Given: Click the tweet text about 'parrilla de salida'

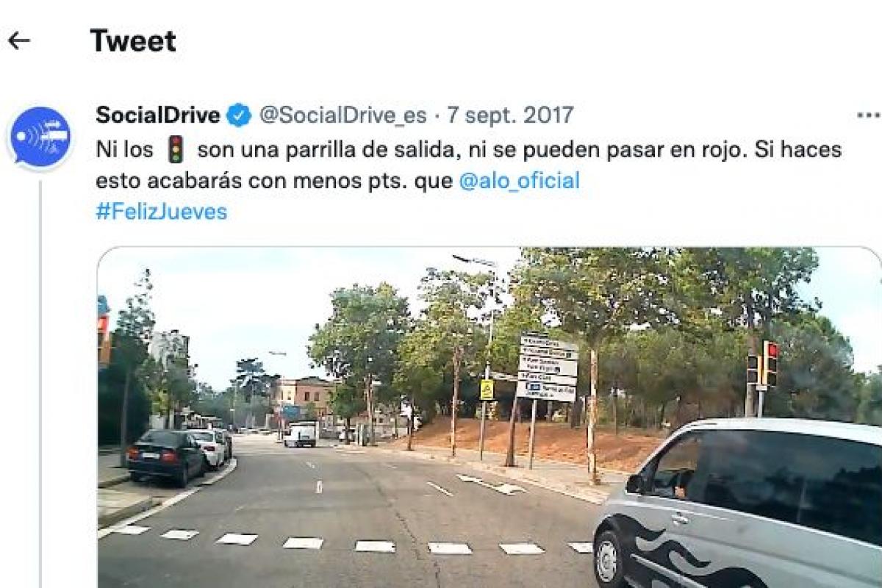Looking at the screenshot, I should (x=468, y=165).
